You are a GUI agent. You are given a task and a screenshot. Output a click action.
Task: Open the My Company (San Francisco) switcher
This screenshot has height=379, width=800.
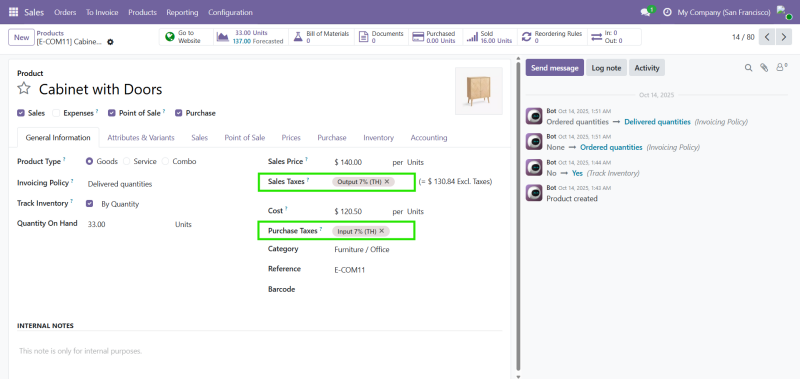tap(724, 12)
